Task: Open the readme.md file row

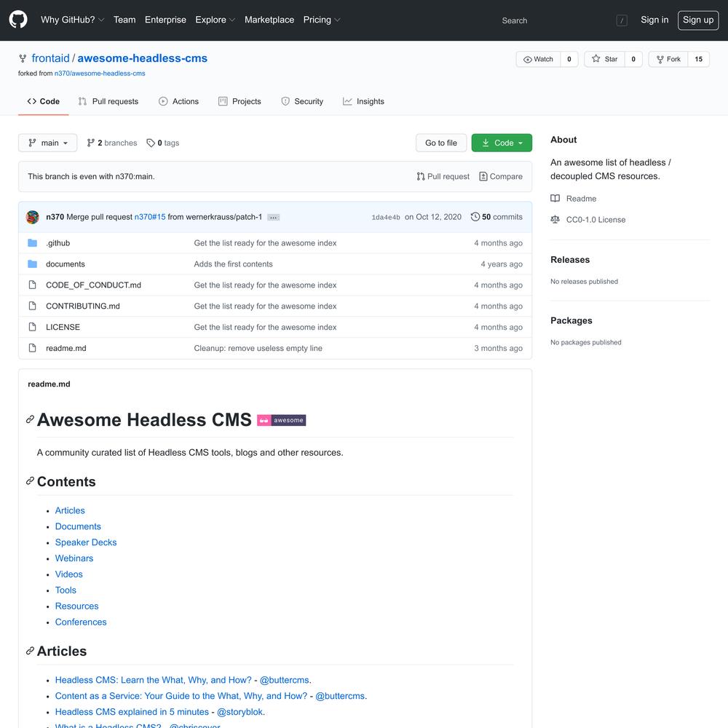Action: [275, 348]
